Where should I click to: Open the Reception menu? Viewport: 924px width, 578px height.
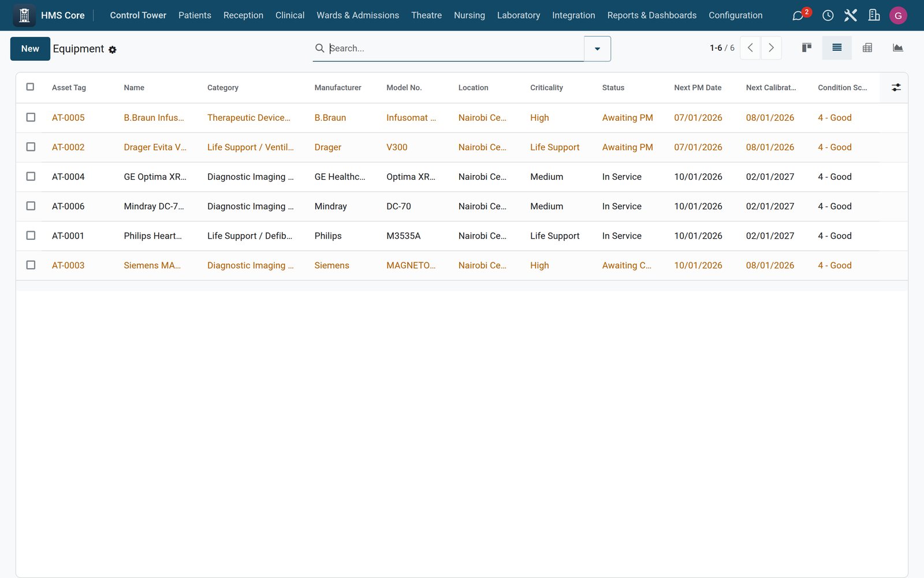pos(243,15)
